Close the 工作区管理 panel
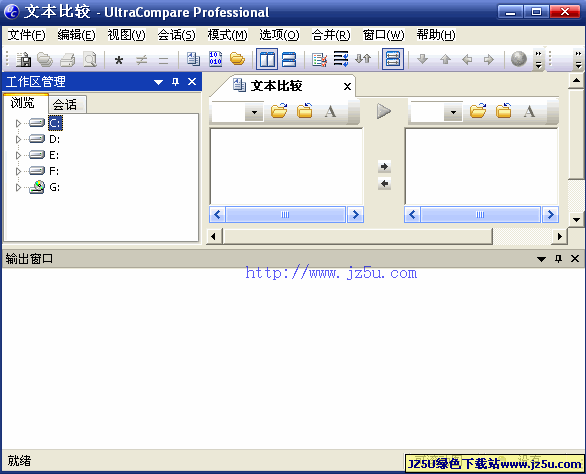The width and height of the screenshot is (586, 474). tap(192, 81)
